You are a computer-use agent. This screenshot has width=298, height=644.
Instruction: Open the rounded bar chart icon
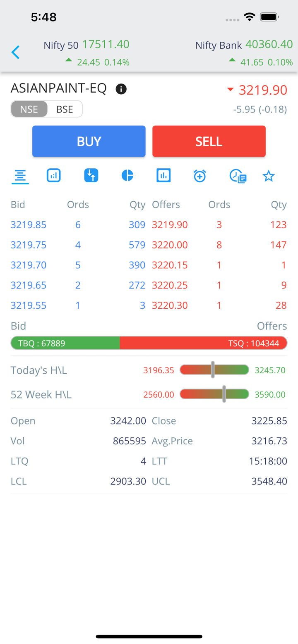pos(54,176)
